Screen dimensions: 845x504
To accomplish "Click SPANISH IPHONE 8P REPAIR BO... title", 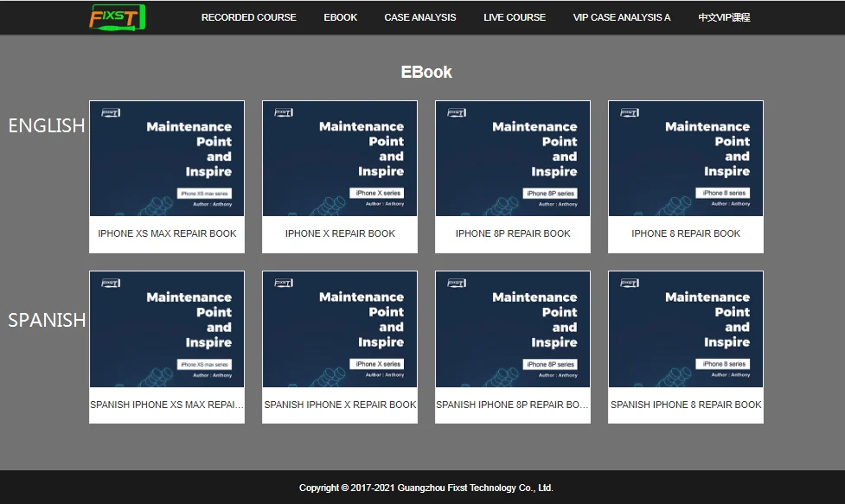I will point(513,405).
